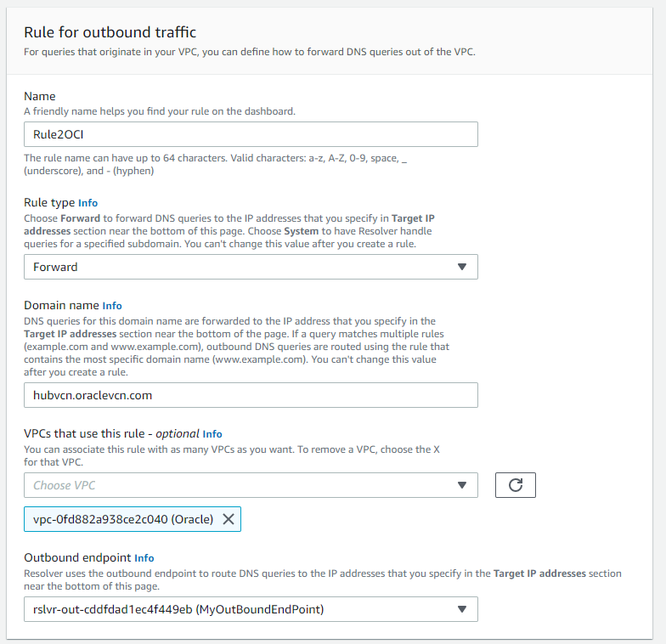Open the Rule type Forward dropdown

pos(251,267)
